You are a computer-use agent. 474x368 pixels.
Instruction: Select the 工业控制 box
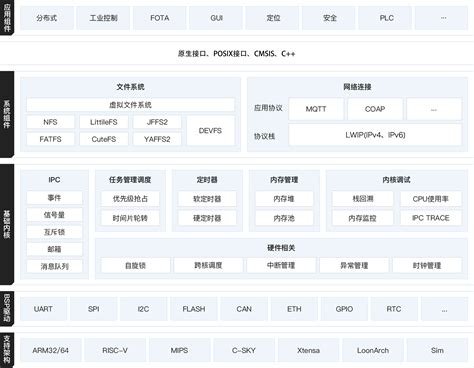click(x=103, y=18)
